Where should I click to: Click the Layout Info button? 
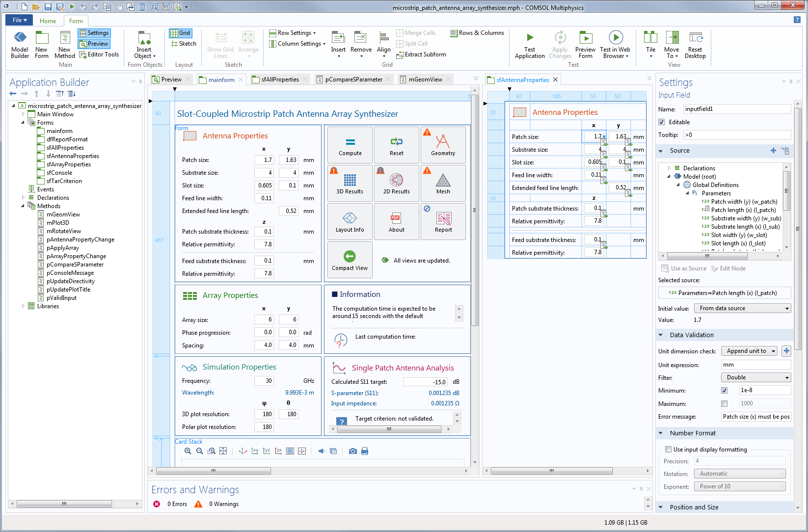pos(350,222)
